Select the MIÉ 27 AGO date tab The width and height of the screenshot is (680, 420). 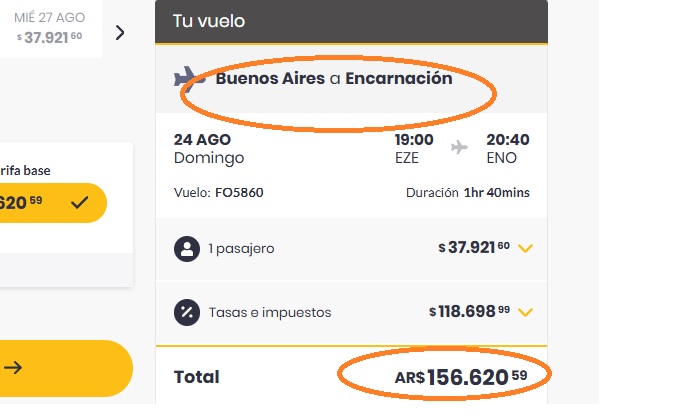(x=50, y=29)
